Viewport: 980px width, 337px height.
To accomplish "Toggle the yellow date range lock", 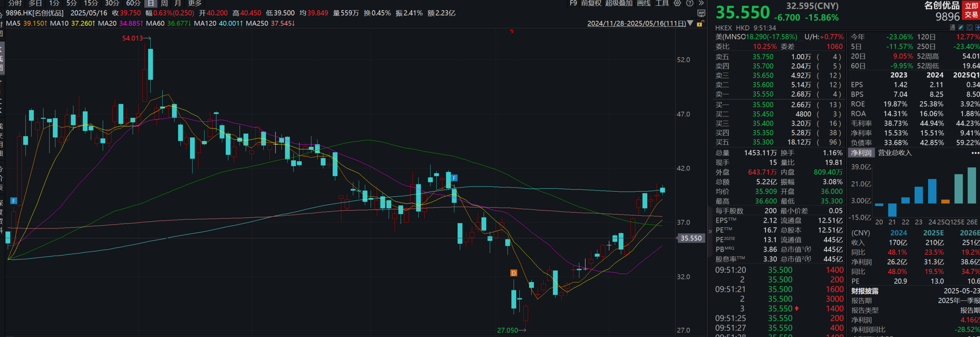I will pyautogui.click(x=699, y=24).
